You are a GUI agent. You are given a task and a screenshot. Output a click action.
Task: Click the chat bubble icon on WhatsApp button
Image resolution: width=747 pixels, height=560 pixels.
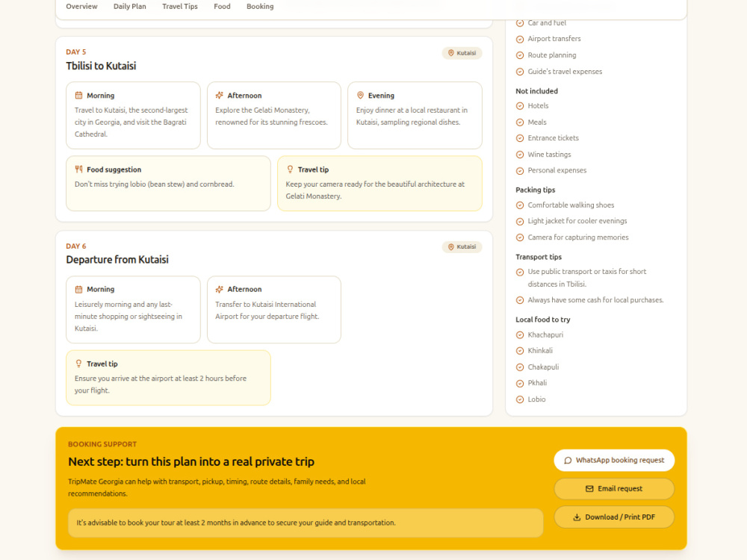pyautogui.click(x=568, y=461)
